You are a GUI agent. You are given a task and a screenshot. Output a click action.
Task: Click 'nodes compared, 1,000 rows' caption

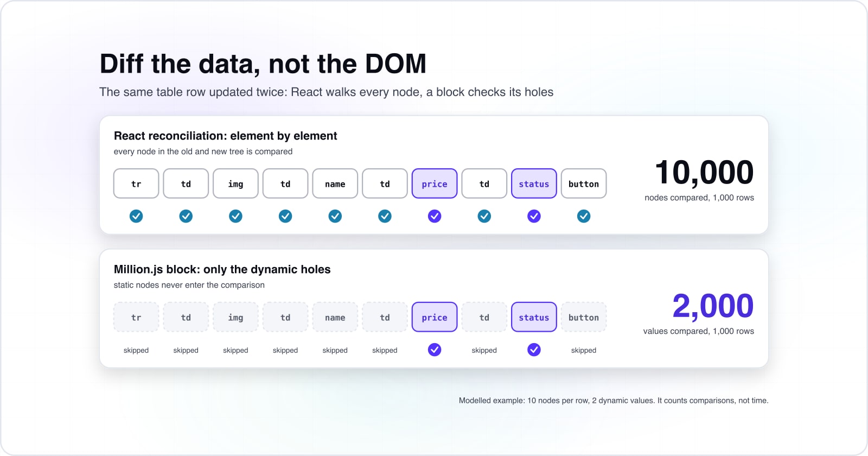[x=699, y=198]
